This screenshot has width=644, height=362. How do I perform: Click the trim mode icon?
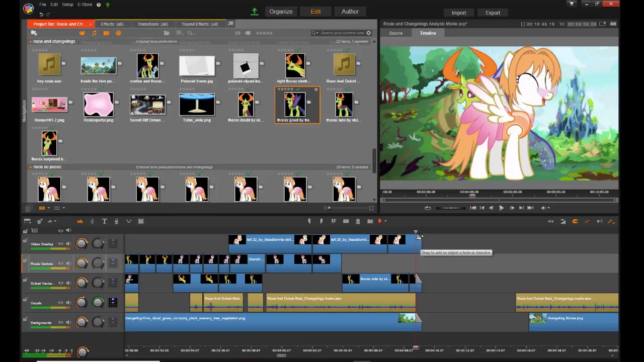550,221
